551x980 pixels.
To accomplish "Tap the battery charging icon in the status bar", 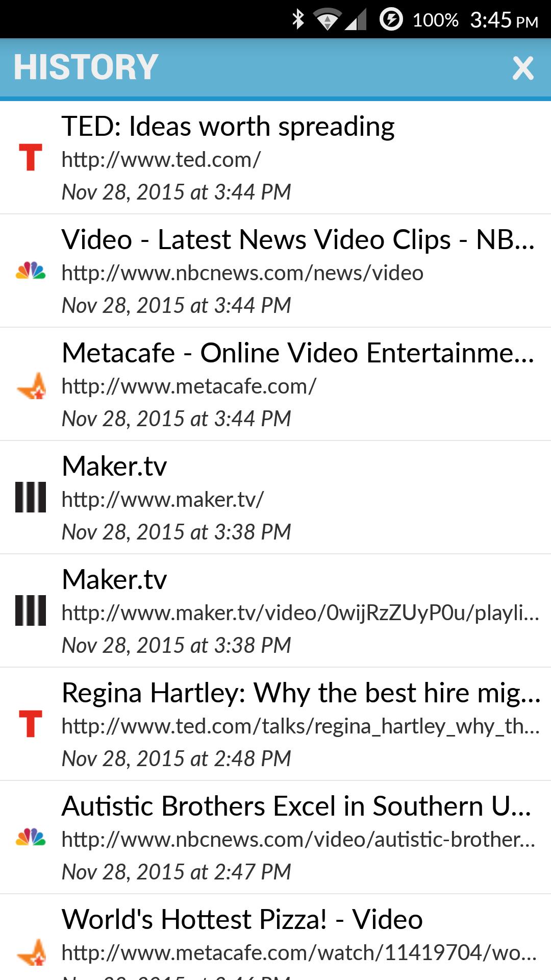I will [x=391, y=19].
